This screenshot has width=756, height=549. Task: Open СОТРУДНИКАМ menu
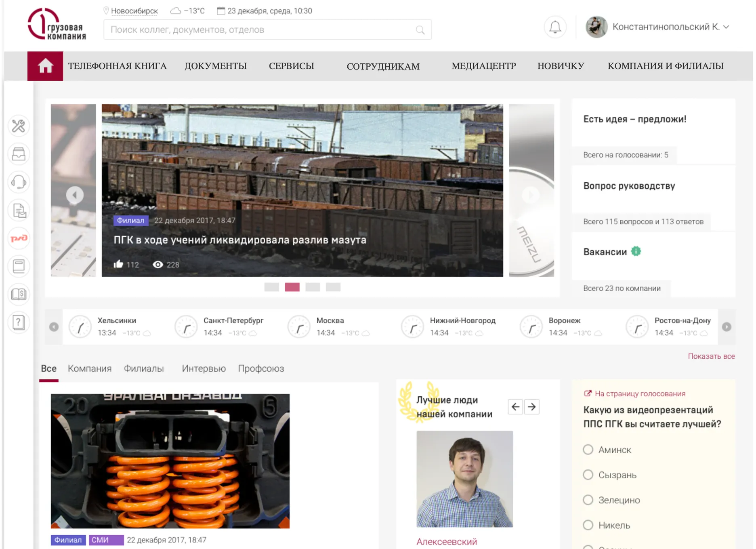point(383,66)
